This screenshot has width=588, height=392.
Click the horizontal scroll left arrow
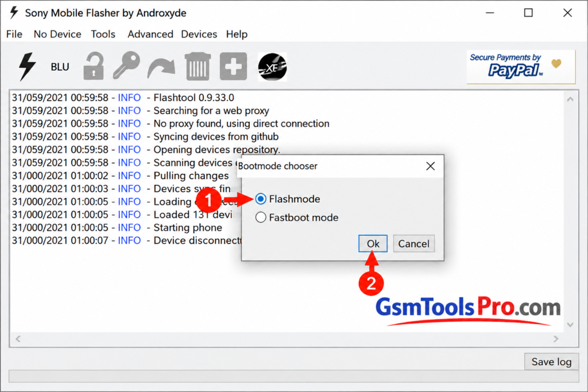coord(18,339)
